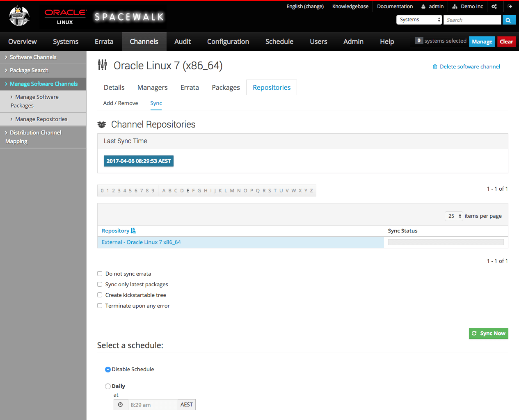The image size is (519, 420).
Task: Select the Disable Schedule radio button
Action: click(108, 370)
